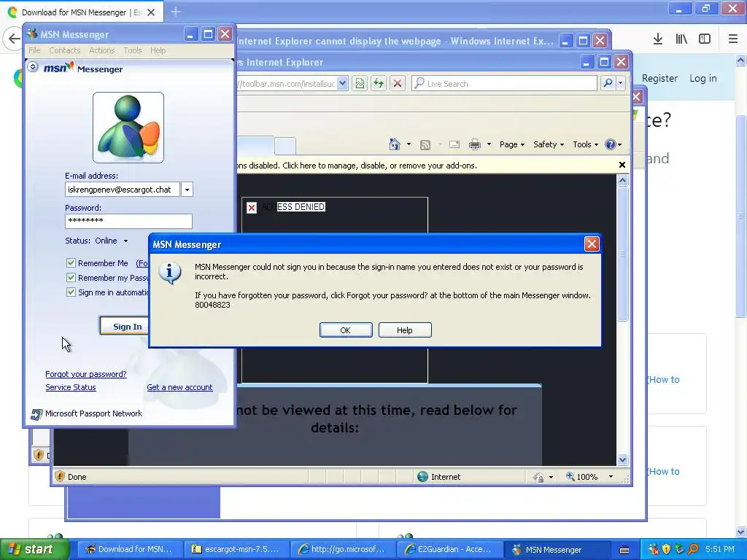Click the Register link on the webpage
747x560 pixels.
pos(659,78)
